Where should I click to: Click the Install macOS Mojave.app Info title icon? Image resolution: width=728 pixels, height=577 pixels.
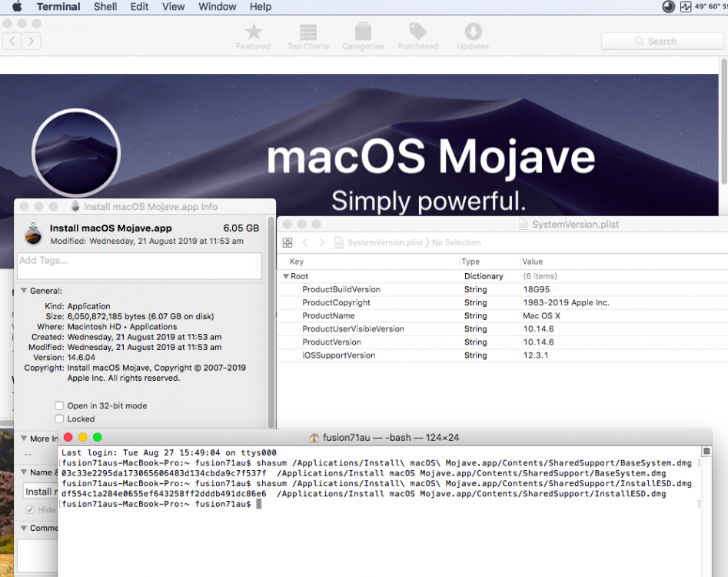tap(75, 206)
